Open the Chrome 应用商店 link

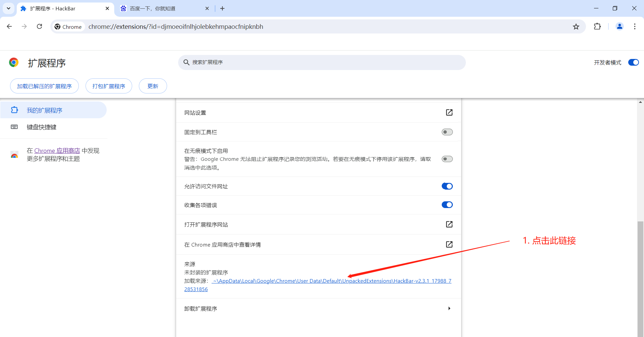(57, 151)
